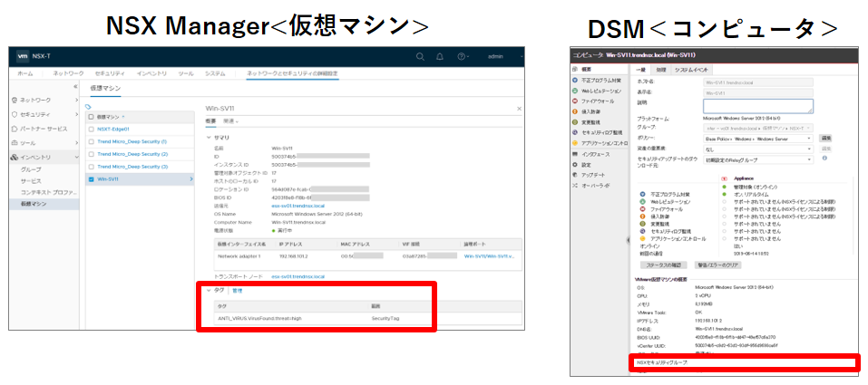The width and height of the screenshot is (868, 385).
Task: Check the Trend Micro_Deep Security (3) checkbox
Action: 92,167
